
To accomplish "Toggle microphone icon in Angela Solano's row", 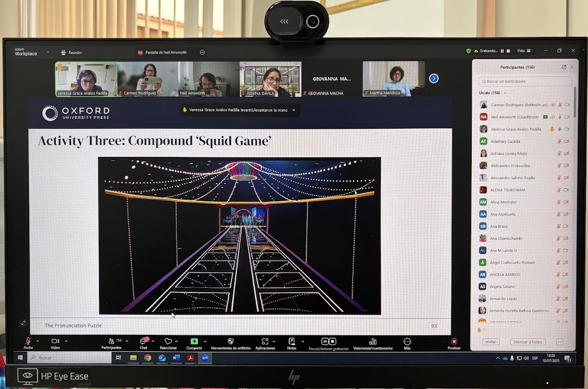I will tap(558, 287).
